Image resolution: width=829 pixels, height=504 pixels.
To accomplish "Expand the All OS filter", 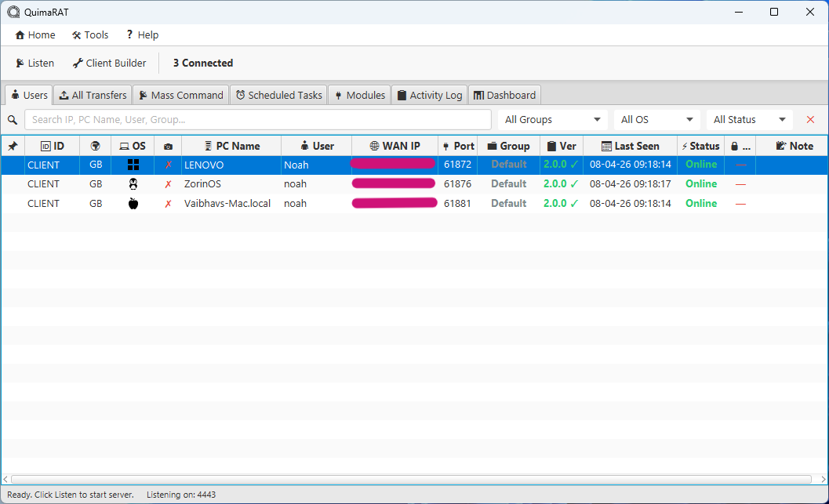I will tap(656, 119).
